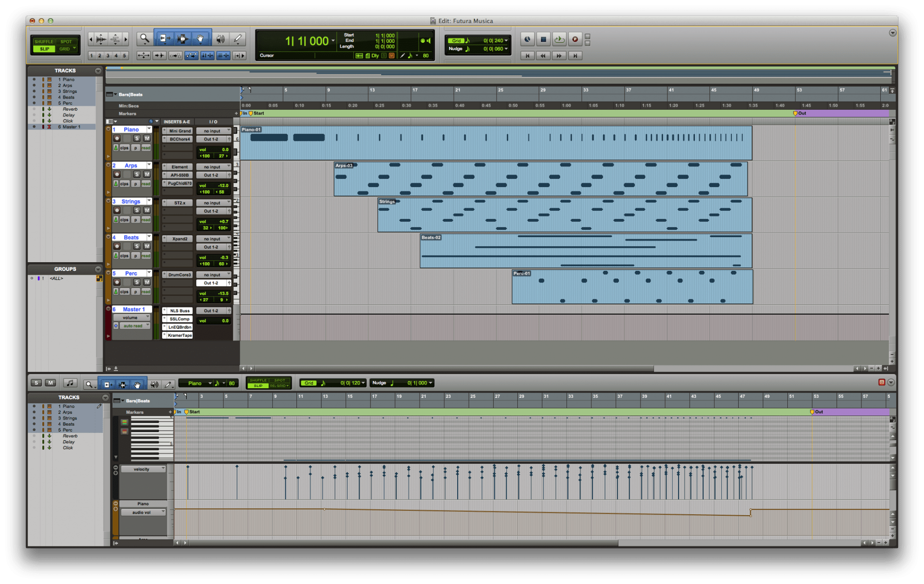Screen dimensions: 924x584
Task: Click the clps button on the Perc track
Action: pos(124,292)
